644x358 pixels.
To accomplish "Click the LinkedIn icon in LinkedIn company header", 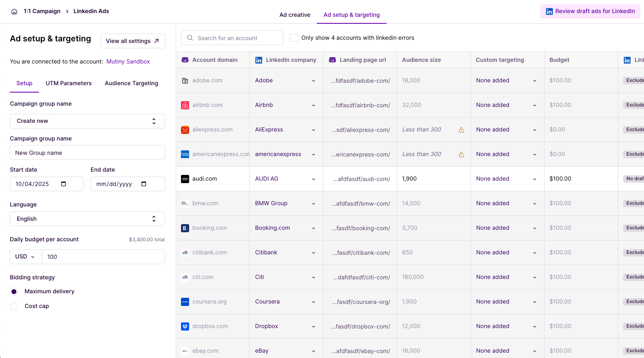I will point(259,60).
